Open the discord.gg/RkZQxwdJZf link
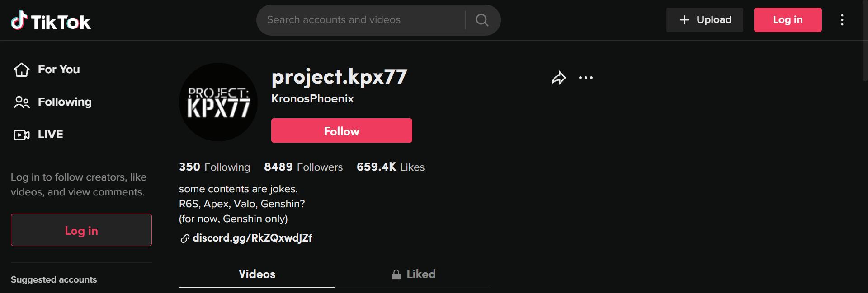Viewport: 868px width, 293px height. pos(252,238)
